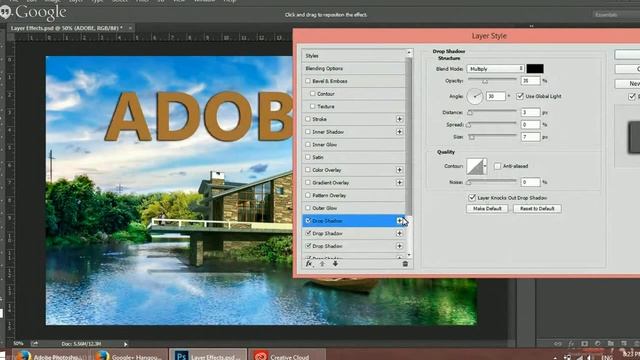This screenshot has height=360, width=640.
Task: Select the Inner Shadow effect row
Action: (353, 132)
